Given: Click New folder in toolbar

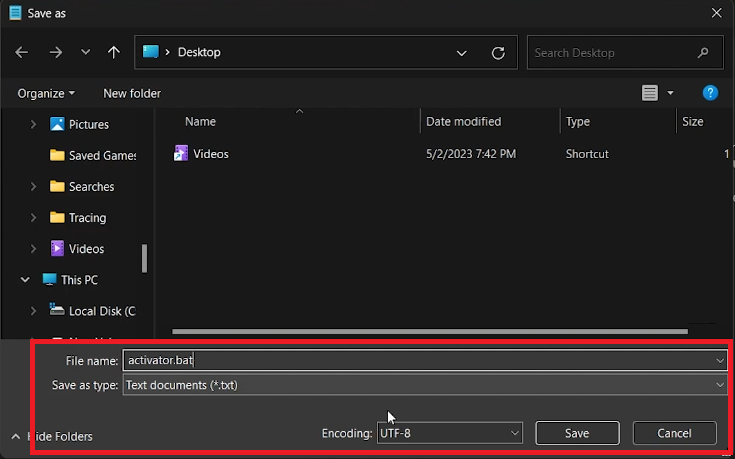Looking at the screenshot, I should tap(132, 93).
